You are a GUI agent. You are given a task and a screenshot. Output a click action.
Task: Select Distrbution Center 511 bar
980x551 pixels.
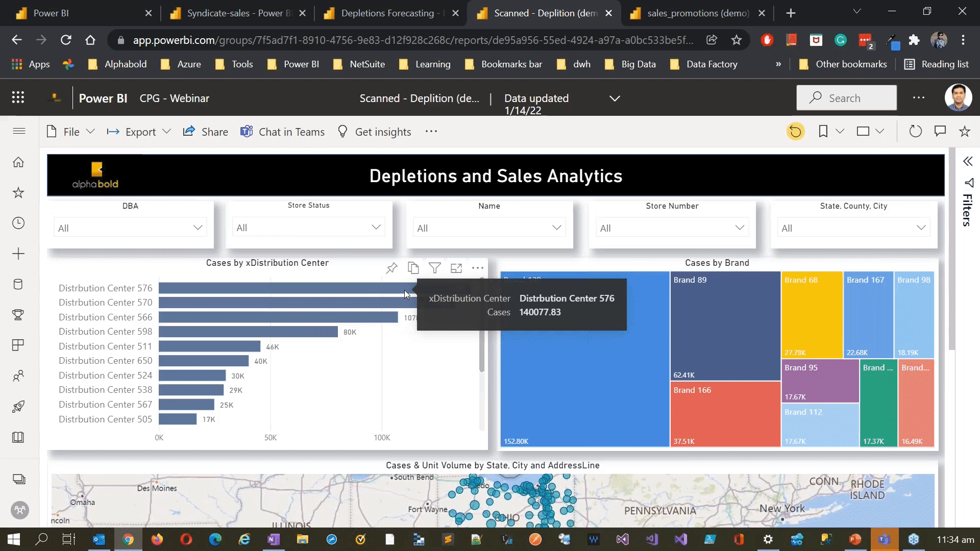point(209,346)
